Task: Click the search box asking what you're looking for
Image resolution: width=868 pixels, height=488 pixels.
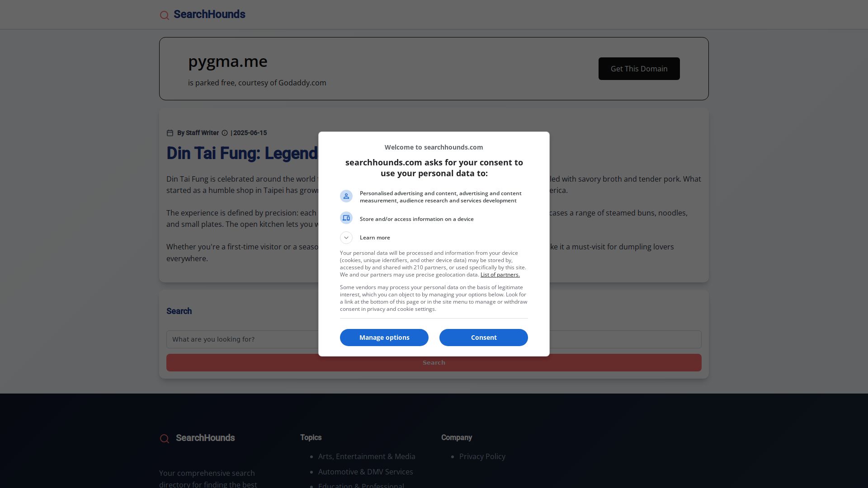Action: coord(434,339)
